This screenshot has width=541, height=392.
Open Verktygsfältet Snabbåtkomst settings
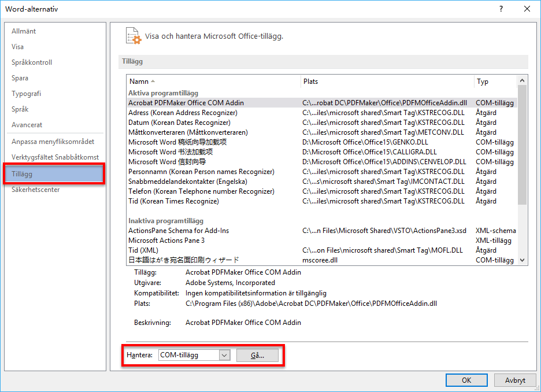click(54, 157)
